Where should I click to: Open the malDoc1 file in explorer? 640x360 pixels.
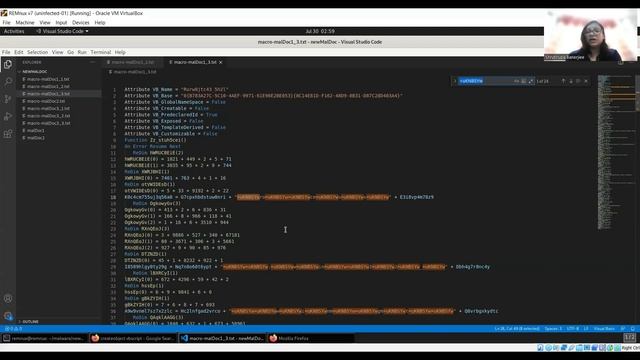[x=59, y=131]
